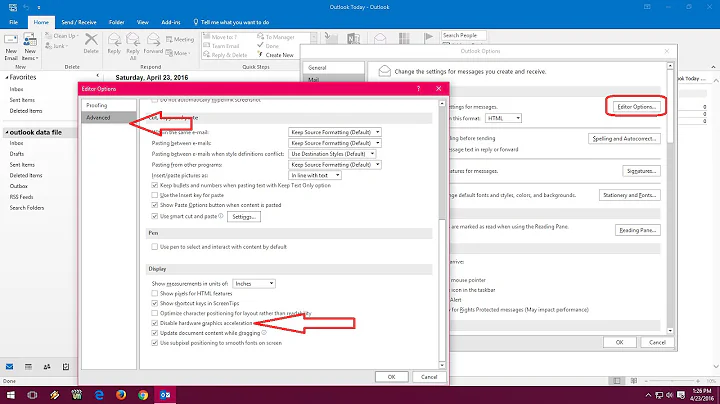Click Editor Options button in Outlook Options
This screenshot has width=720, height=404.
pyautogui.click(x=636, y=107)
